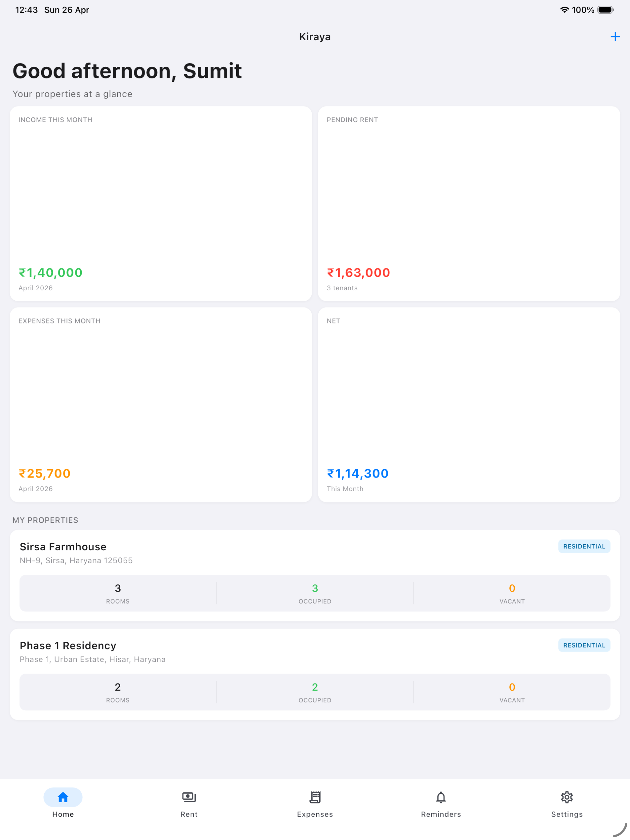Switch to the Expenses tab
This screenshot has width=630, height=840.
(315, 803)
